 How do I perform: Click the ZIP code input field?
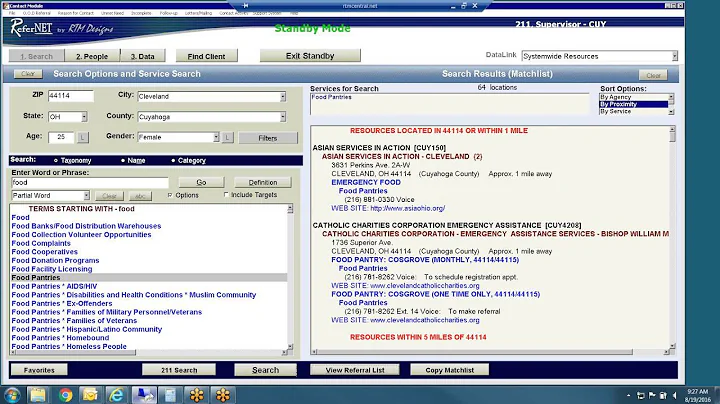pyautogui.click(x=71, y=95)
